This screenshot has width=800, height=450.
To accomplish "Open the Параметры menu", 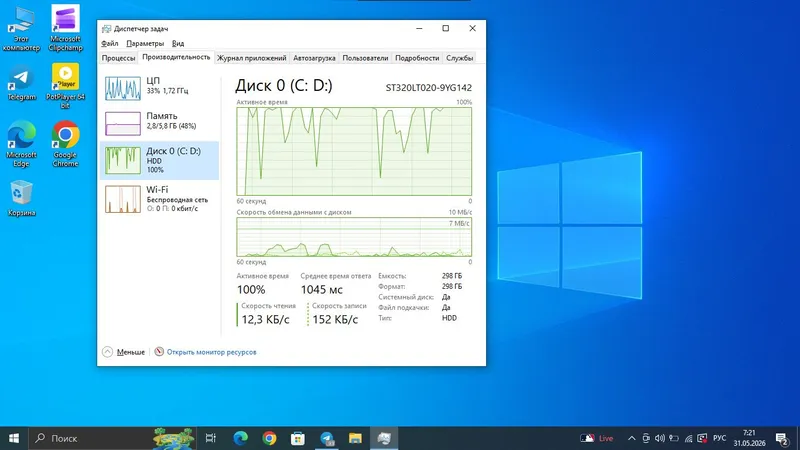I will point(145,43).
